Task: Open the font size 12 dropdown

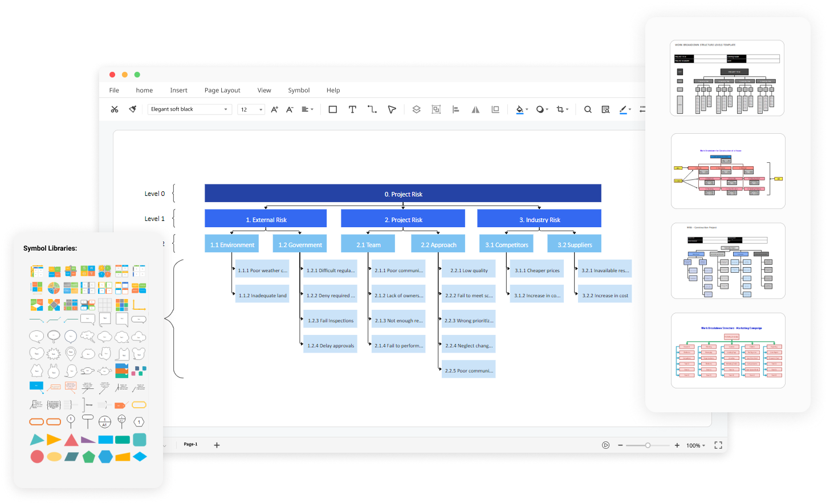Action: [251, 109]
